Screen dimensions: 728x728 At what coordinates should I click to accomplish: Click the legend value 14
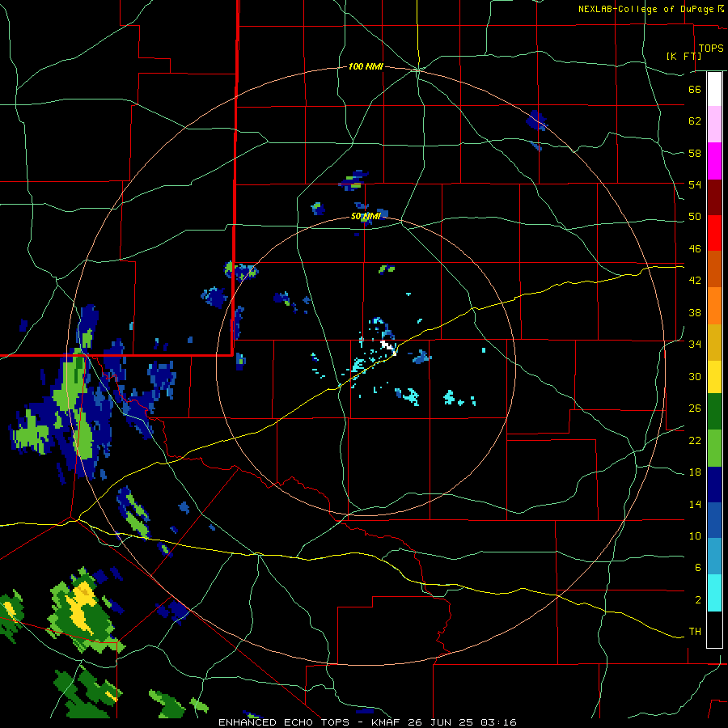point(695,504)
